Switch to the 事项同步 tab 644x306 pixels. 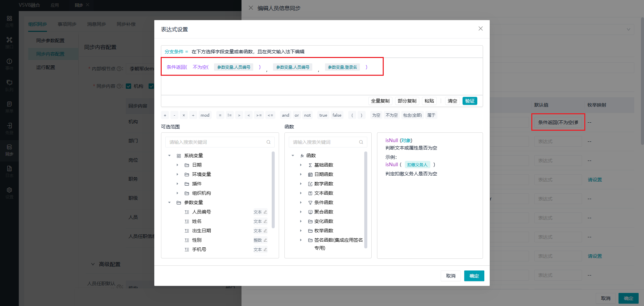coord(67,24)
